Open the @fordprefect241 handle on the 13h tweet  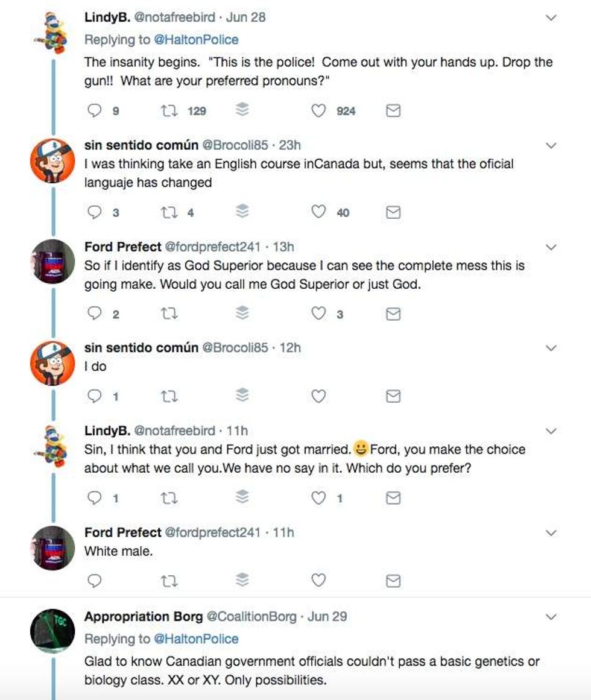coord(213,247)
